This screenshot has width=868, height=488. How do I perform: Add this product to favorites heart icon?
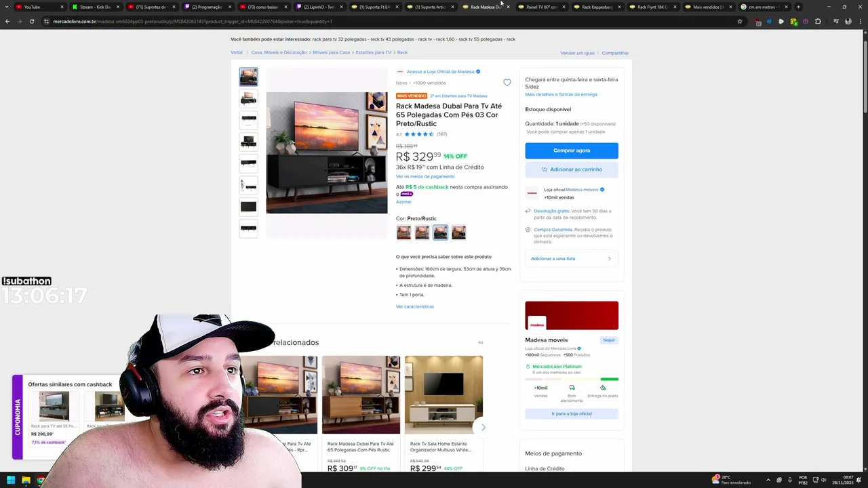tap(507, 83)
